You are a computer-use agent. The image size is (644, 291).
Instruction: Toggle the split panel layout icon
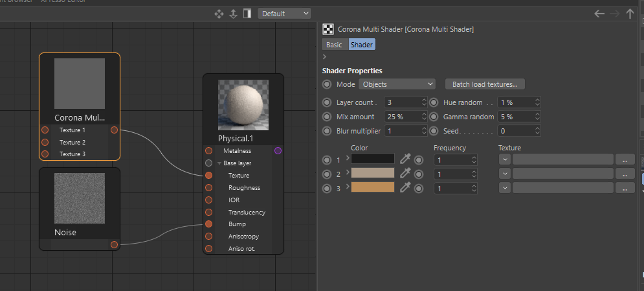click(247, 14)
